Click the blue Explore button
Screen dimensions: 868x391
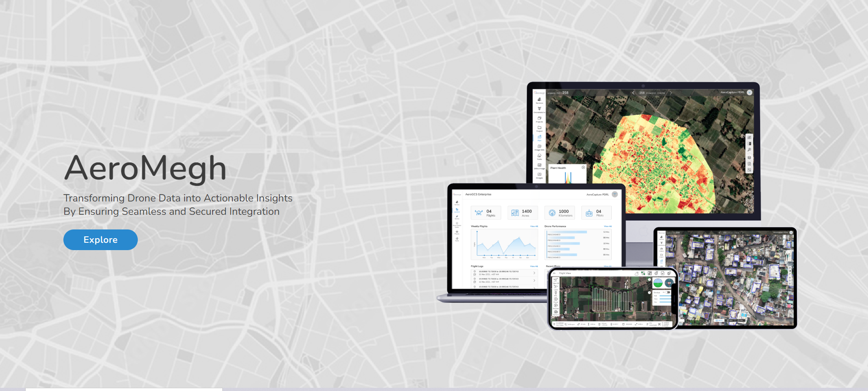click(x=101, y=240)
